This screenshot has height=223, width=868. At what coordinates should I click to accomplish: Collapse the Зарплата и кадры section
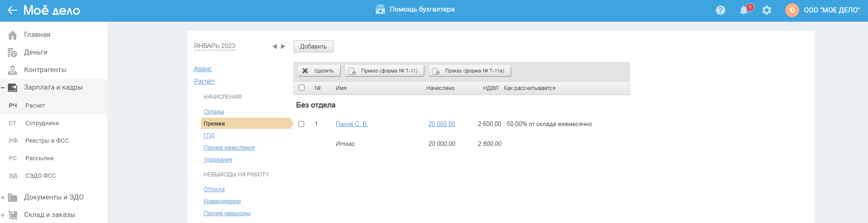3,88
